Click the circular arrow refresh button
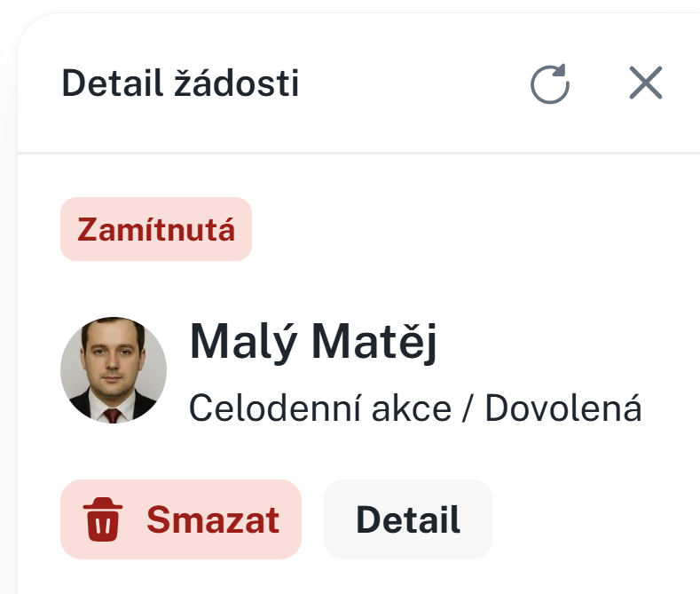Viewport: 700px width, 594px height. [549, 84]
